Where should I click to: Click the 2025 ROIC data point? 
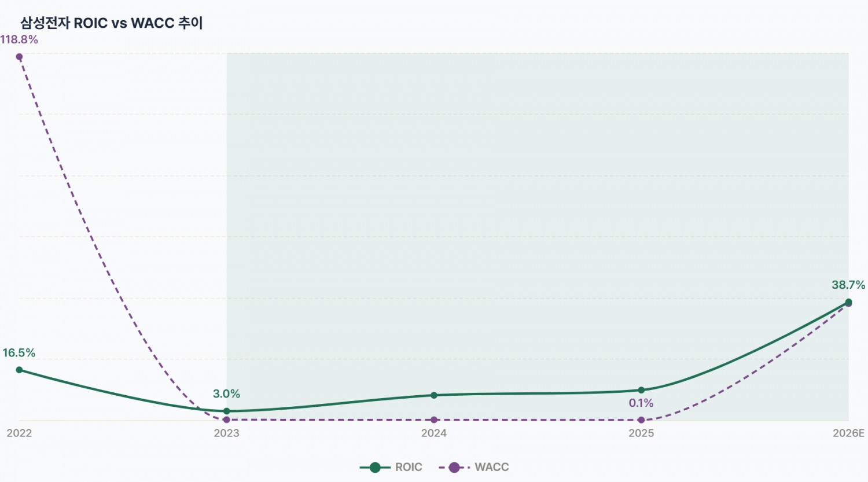click(641, 390)
